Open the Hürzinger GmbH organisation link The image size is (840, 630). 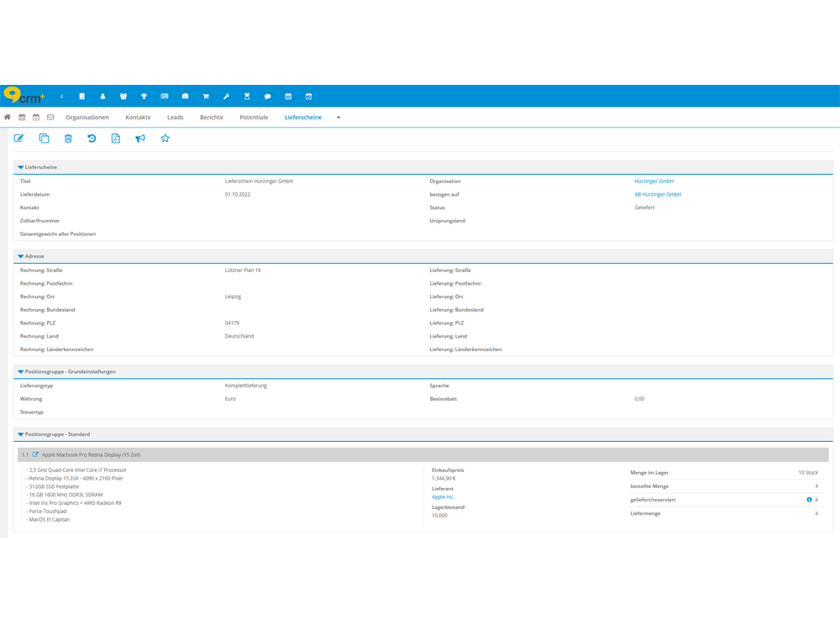tap(654, 181)
